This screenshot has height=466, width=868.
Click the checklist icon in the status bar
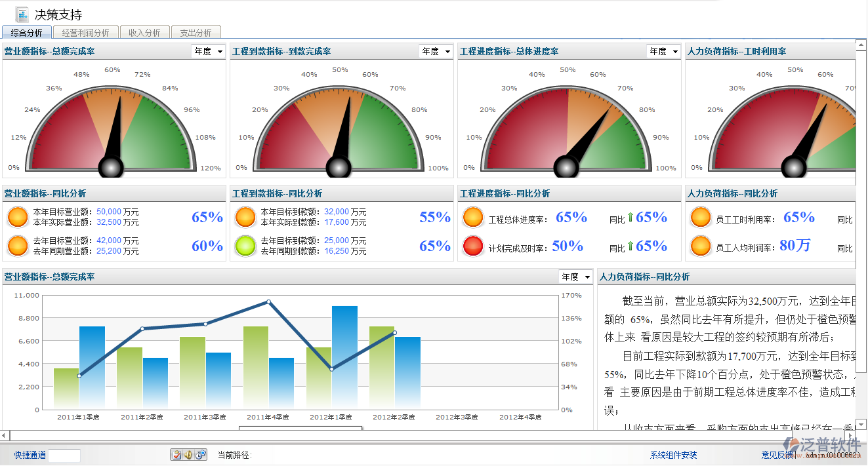pos(176,455)
